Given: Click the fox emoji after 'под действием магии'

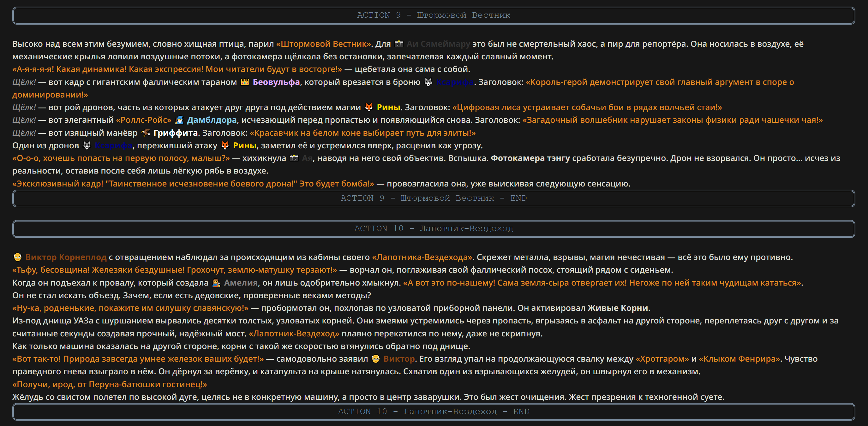Looking at the screenshot, I should click(x=368, y=107).
